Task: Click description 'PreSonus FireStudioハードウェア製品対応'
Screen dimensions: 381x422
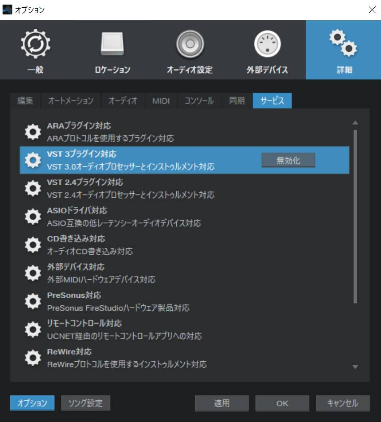Action: (x=118, y=308)
